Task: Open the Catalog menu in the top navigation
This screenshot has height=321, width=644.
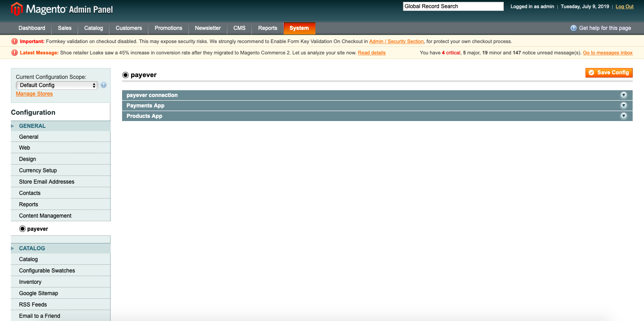Action: [93, 28]
